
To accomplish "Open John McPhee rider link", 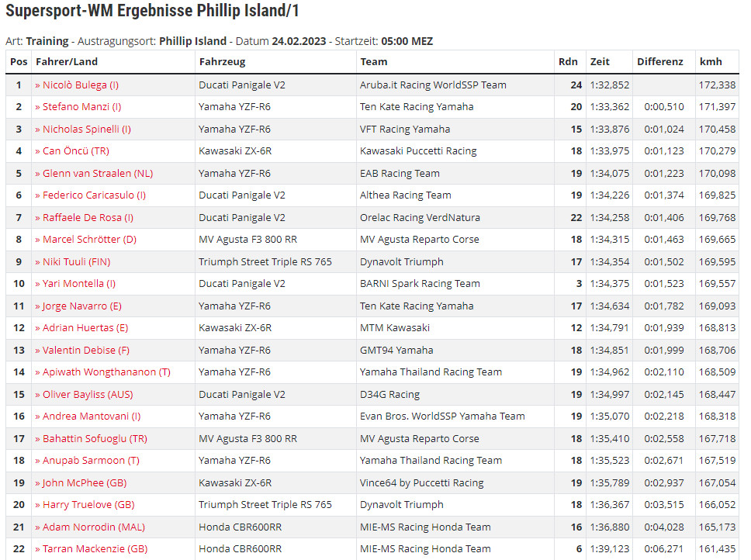I will (84, 483).
